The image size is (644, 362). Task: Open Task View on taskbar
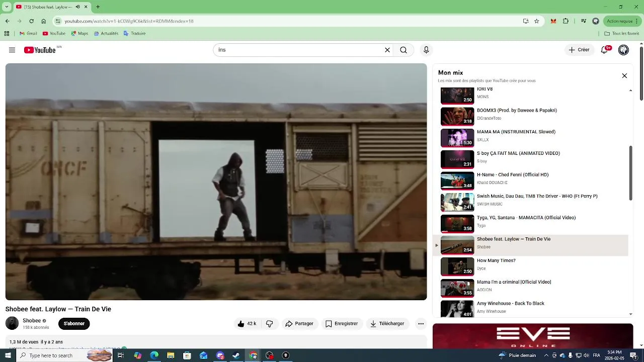[x=121, y=355]
